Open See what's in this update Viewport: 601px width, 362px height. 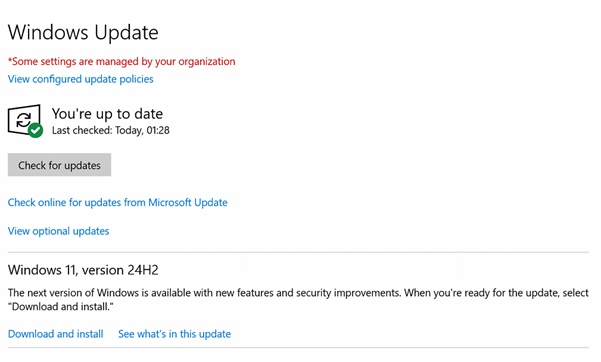click(174, 334)
